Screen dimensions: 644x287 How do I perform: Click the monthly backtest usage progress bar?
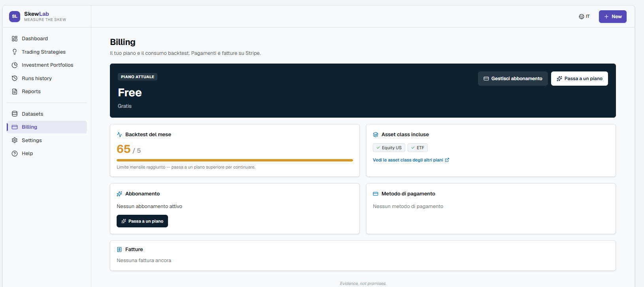pyautogui.click(x=235, y=160)
